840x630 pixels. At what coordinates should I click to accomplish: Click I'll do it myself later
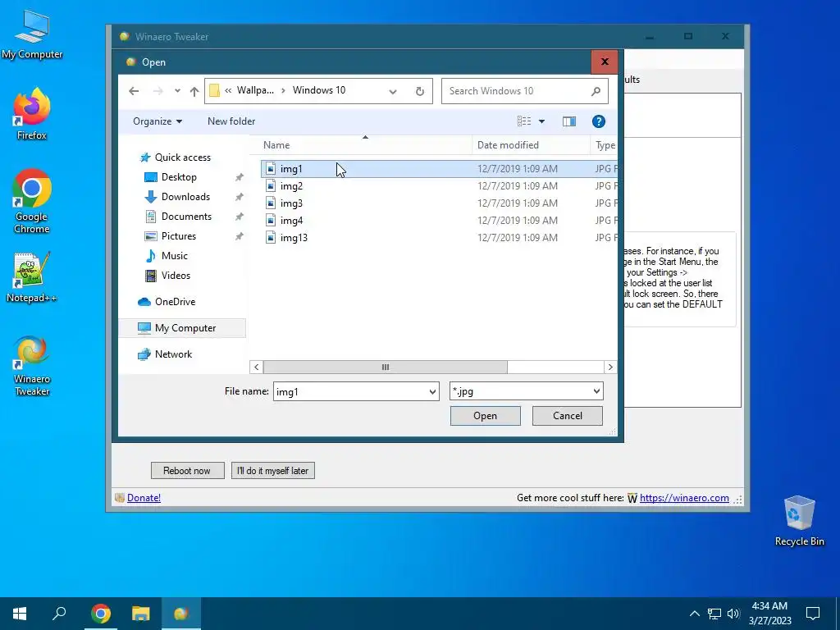click(272, 470)
